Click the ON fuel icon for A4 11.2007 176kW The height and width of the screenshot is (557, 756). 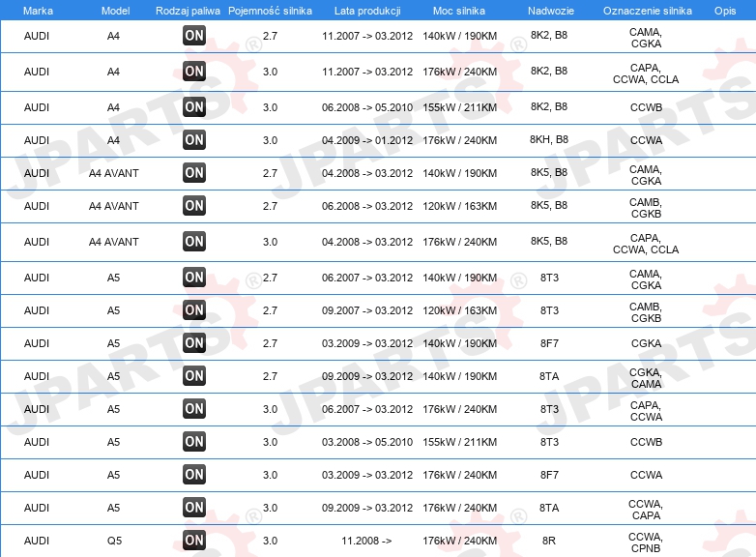194,72
